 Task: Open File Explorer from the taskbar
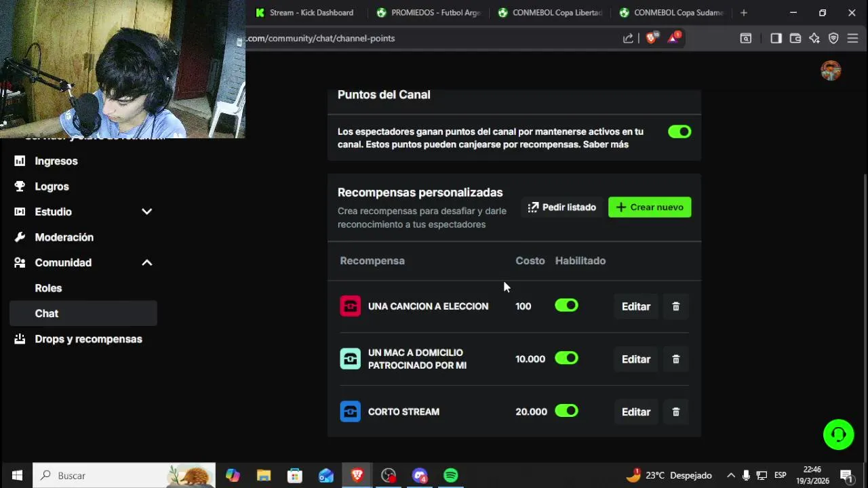click(264, 476)
